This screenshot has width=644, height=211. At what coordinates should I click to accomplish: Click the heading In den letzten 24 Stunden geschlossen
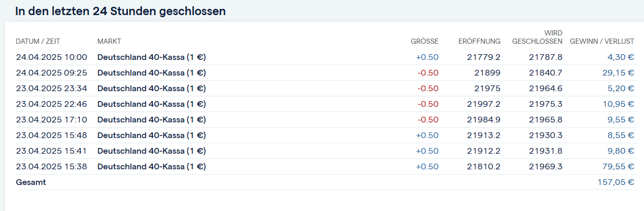pyautogui.click(x=121, y=11)
